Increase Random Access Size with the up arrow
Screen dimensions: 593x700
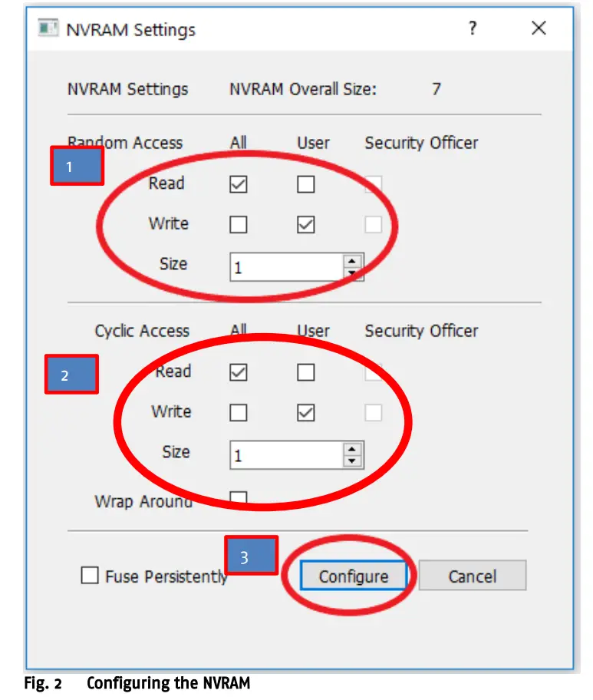(352, 261)
